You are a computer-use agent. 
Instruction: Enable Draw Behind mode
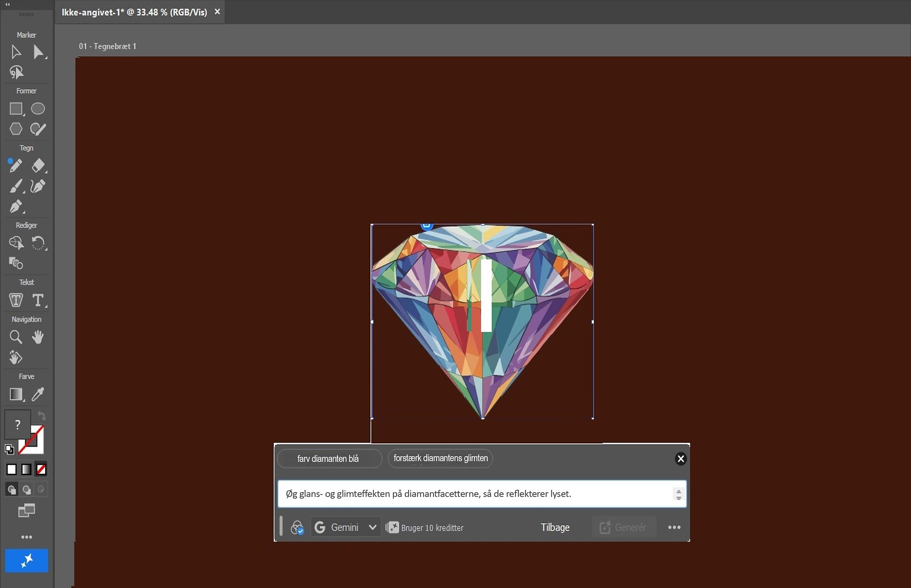[27, 489]
